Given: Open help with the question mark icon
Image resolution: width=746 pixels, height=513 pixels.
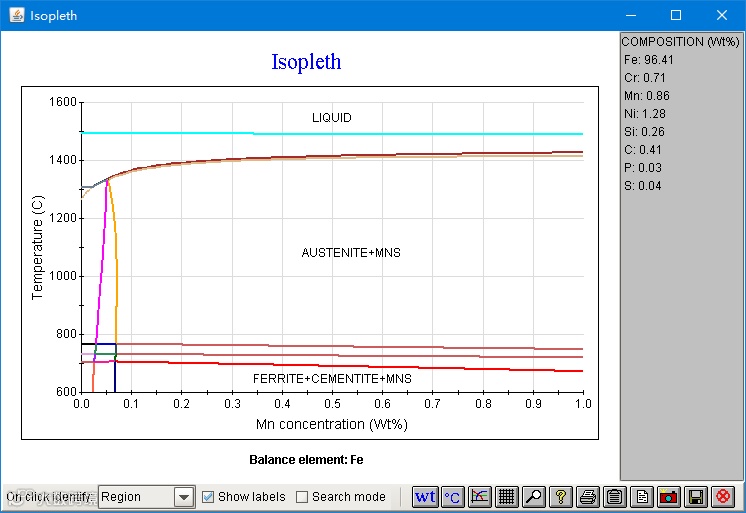Looking at the screenshot, I should click(560, 497).
